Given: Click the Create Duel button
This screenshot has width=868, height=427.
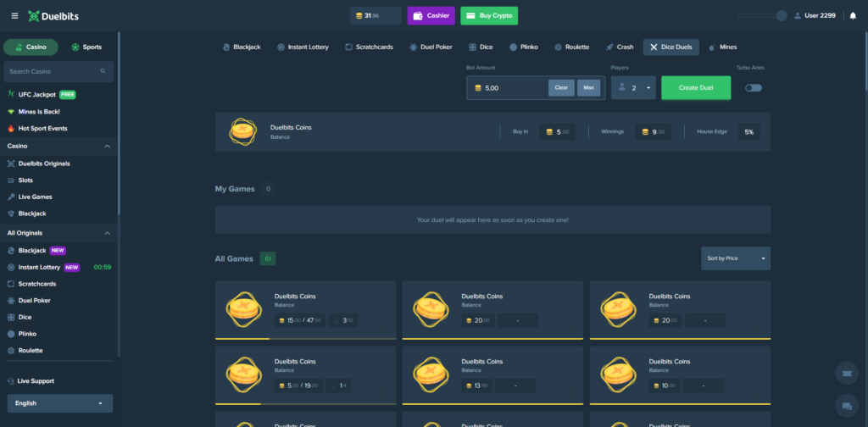Looking at the screenshot, I should (696, 88).
